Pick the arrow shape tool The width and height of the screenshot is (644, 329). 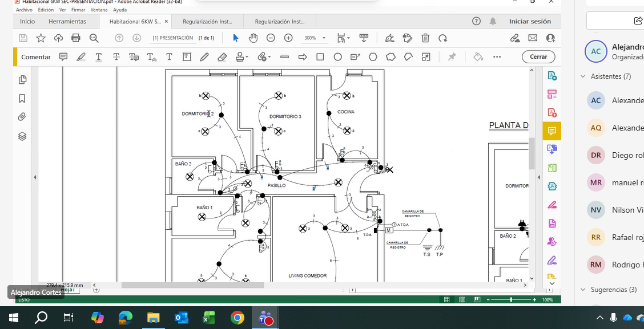[303, 57]
